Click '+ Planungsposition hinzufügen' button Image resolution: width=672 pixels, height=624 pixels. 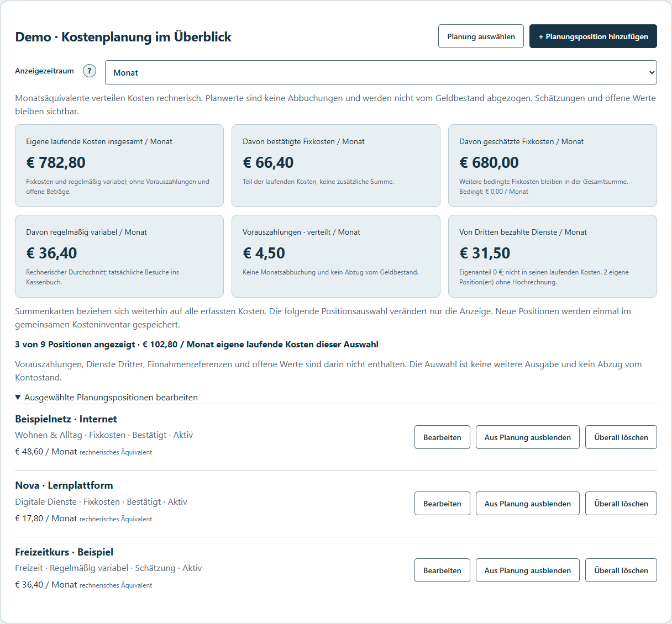pos(593,36)
